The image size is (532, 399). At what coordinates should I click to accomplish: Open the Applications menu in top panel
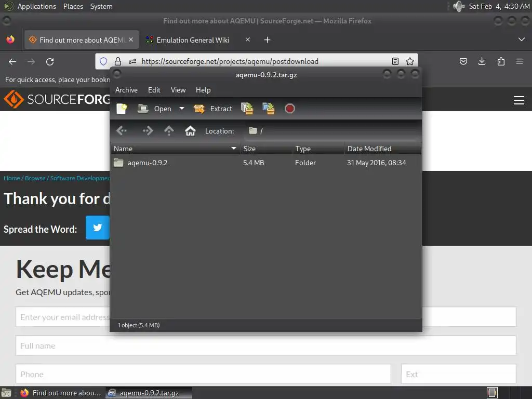tap(37, 6)
